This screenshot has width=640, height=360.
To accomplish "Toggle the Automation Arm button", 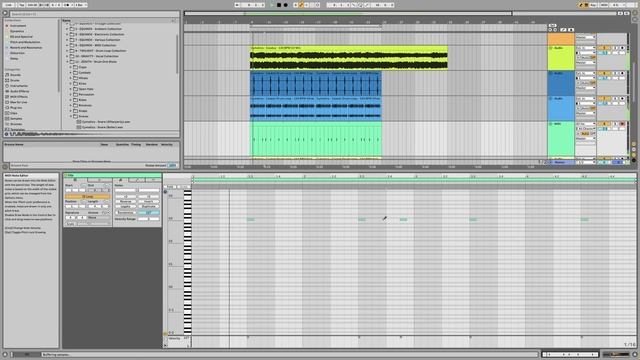I will pos(302,5).
